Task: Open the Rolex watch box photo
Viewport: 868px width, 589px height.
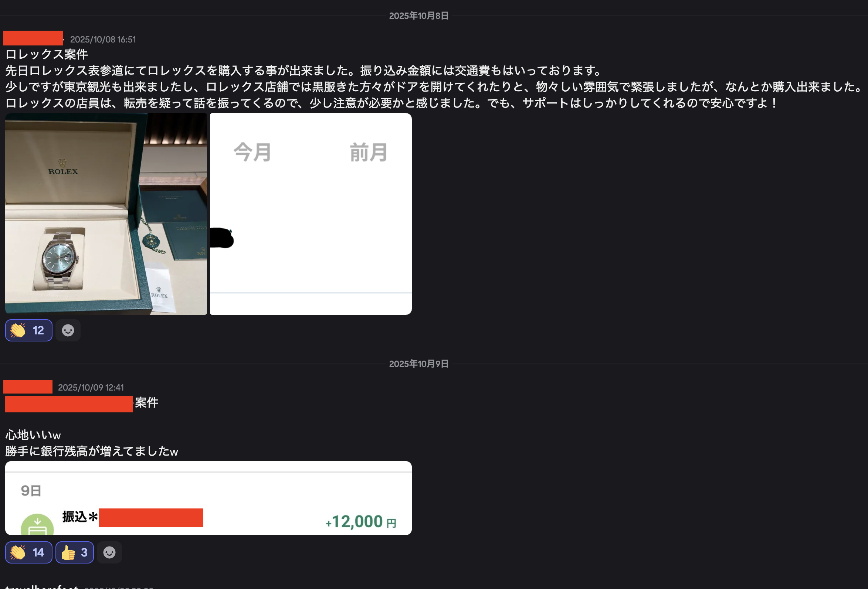Action: click(x=106, y=214)
